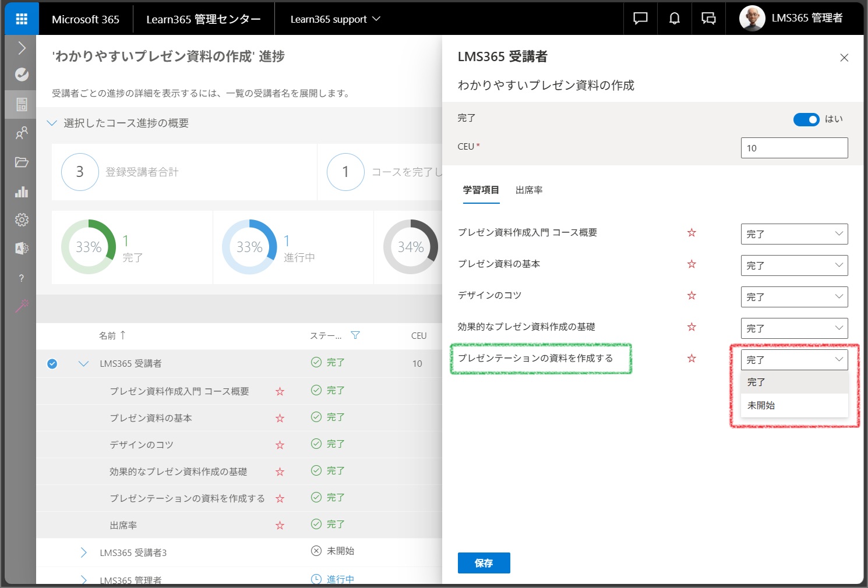Screen dimensions: 868x588
Task: Click the 保存 button
Action: pyautogui.click(x=484, y=563)
